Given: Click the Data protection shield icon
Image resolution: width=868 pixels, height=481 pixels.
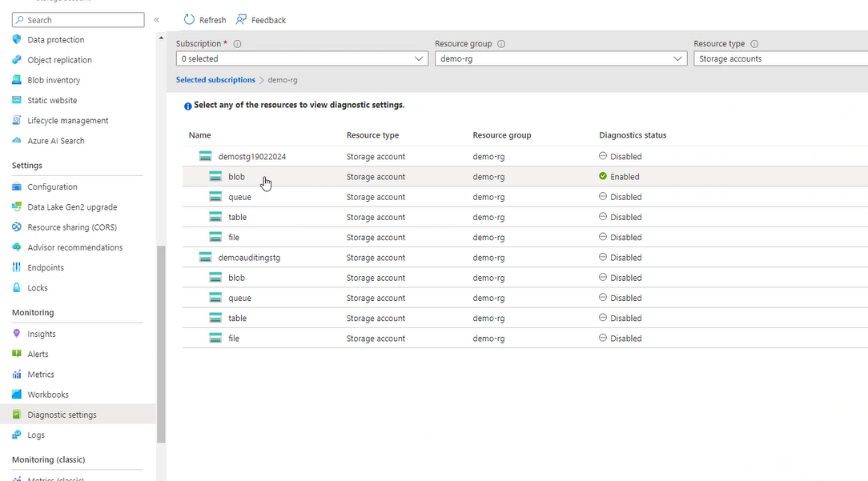Looking at the screenshot, I should (x=17, y=40).
